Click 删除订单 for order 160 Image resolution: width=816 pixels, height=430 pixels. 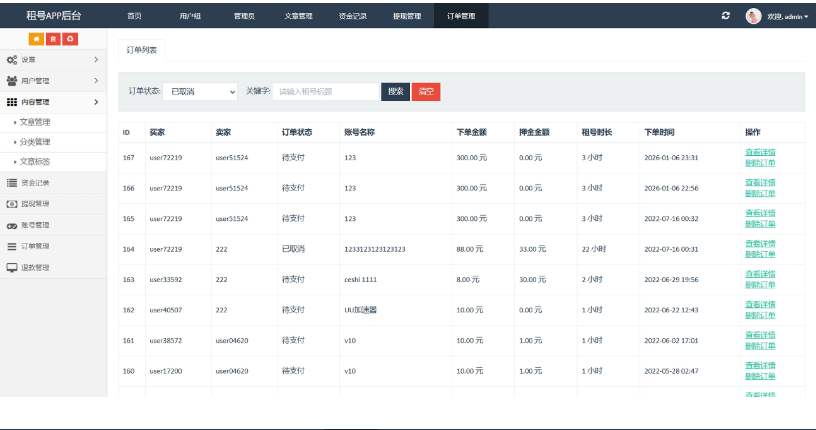click(x=760, y=376)
